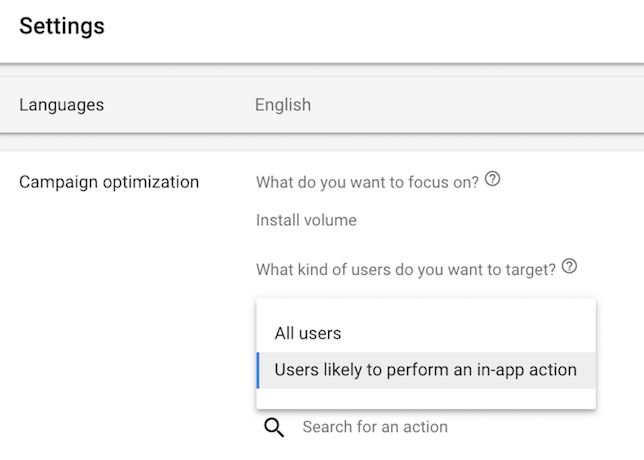
Task: Open help icon beside target users question
Action: [569, 266]
